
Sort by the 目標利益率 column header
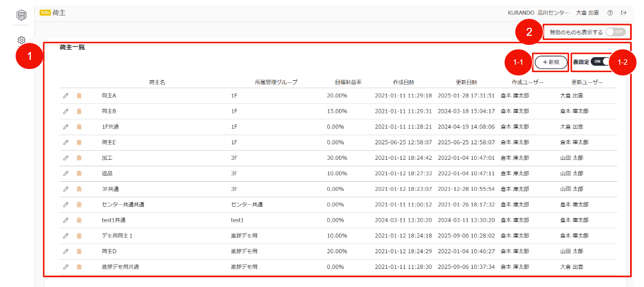348,82
